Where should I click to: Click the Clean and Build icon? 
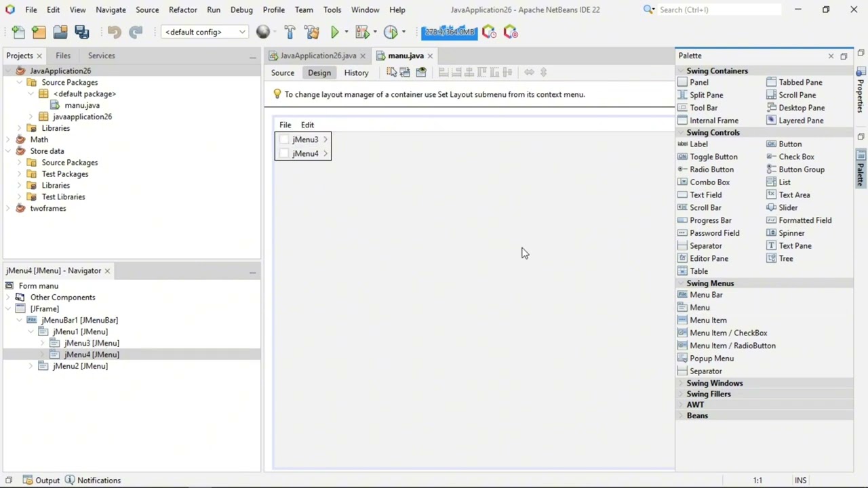312,32
